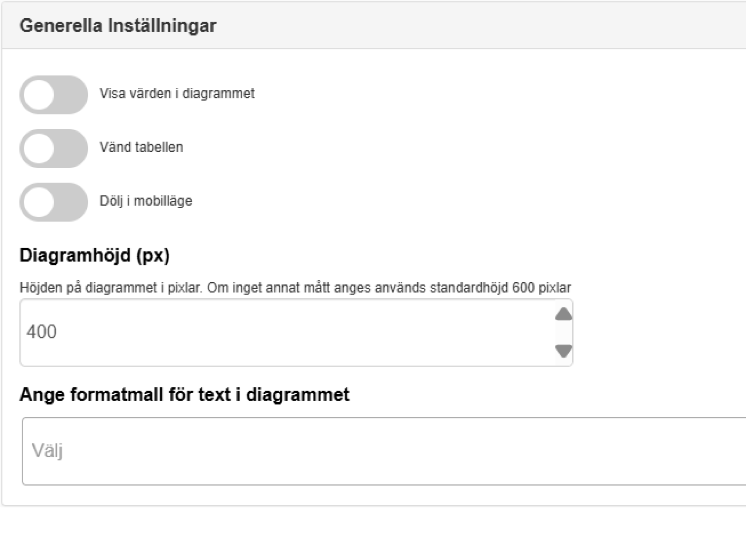Click the white knob of Vänd tabellen switch

(39, 148)
